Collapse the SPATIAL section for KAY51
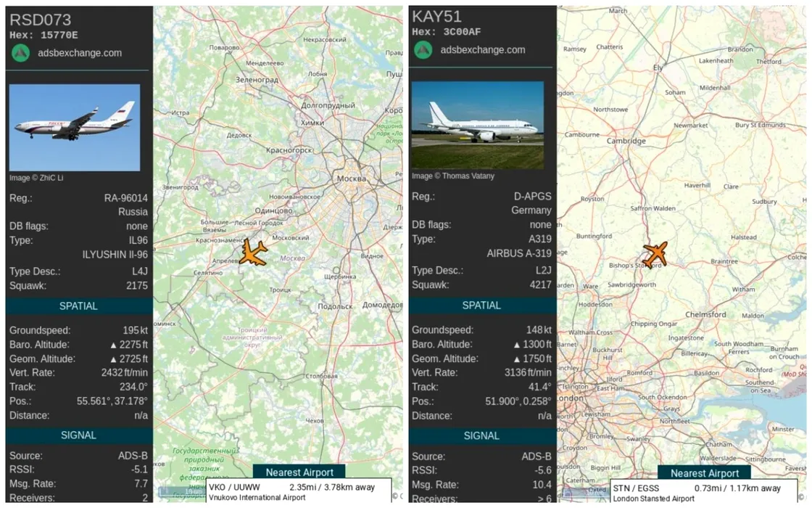Image resolution: width=812 pixels, height=508 pixels. 481,306
